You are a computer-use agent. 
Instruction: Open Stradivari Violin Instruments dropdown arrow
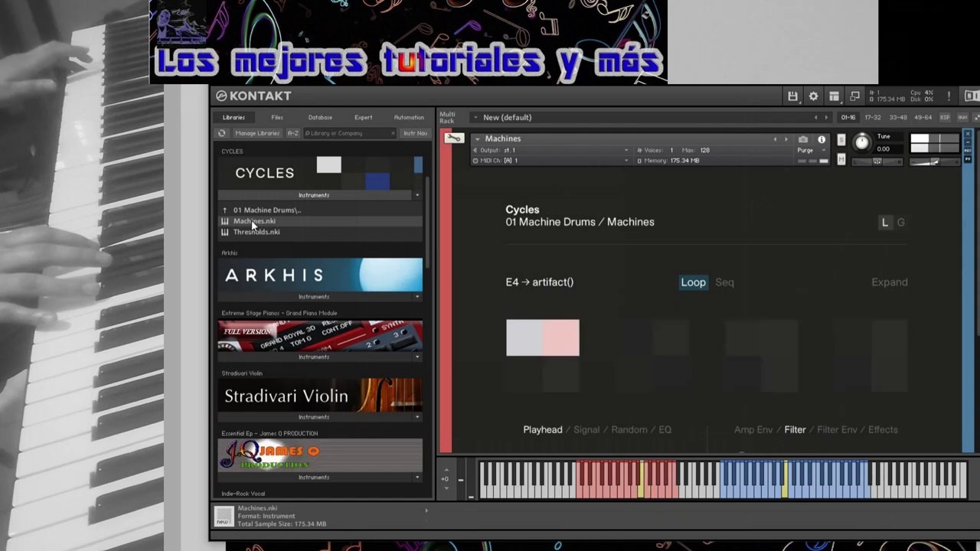(417, 417)
